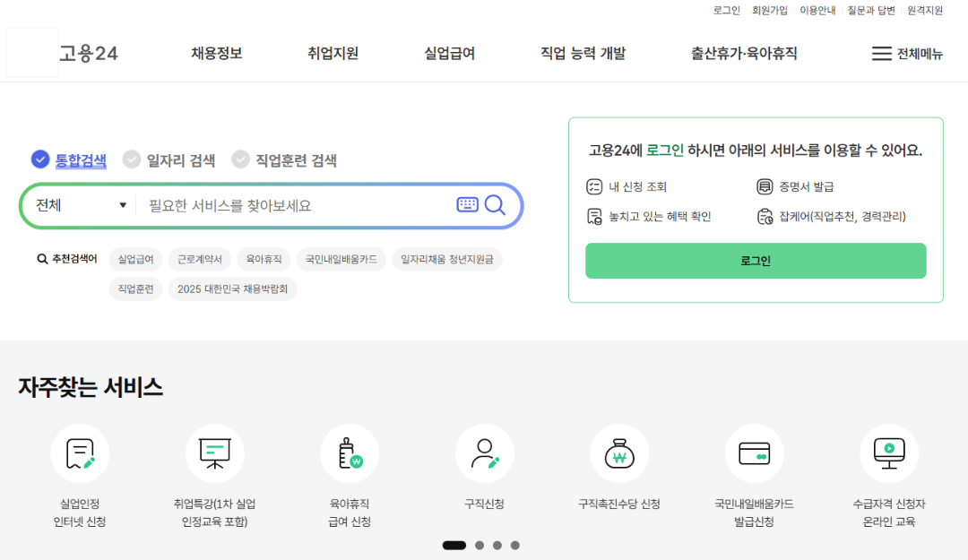
Task: Click the 고용24 logo
Action: click(x=88, y=54)
